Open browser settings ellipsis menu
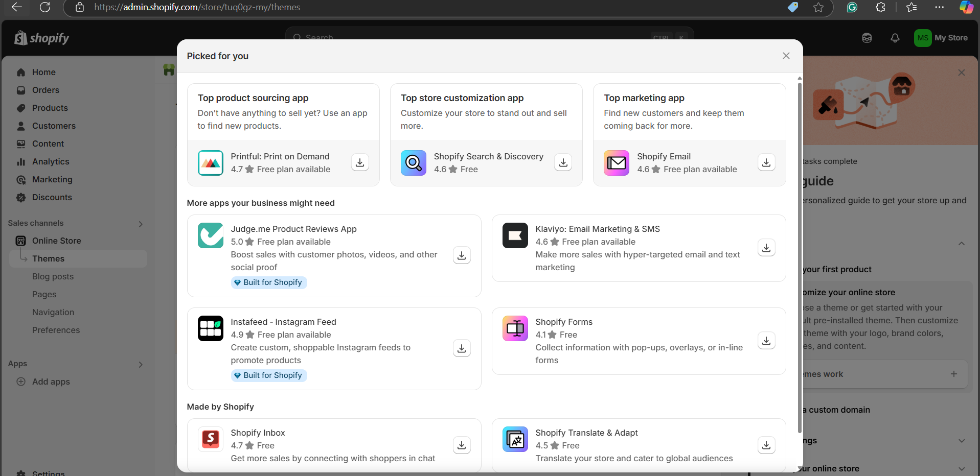This screenshot has height=476, width=980. 940,7
